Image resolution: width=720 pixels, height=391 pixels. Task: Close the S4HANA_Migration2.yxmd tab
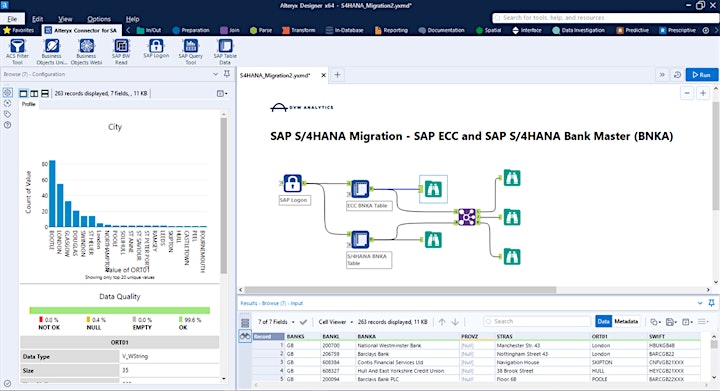(323, 75)
